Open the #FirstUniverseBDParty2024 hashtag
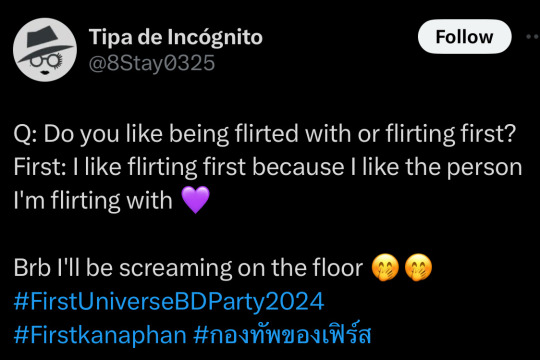 [169, 301]
